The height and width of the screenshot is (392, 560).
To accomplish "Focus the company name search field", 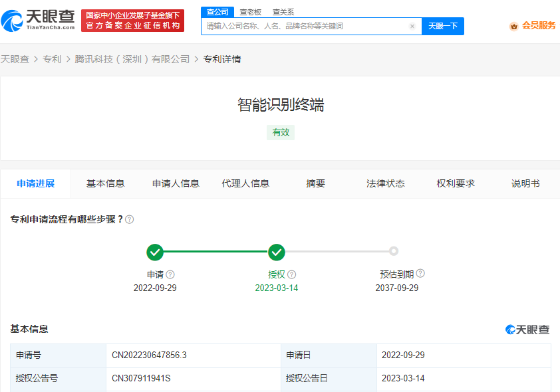I will [x=306, y=27].
